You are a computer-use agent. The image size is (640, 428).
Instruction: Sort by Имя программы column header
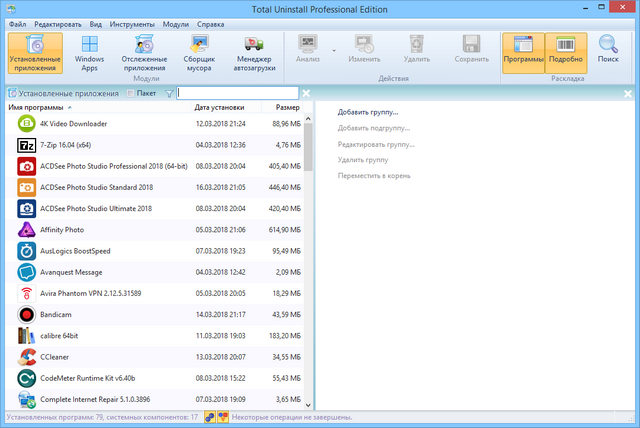[40, 107]
